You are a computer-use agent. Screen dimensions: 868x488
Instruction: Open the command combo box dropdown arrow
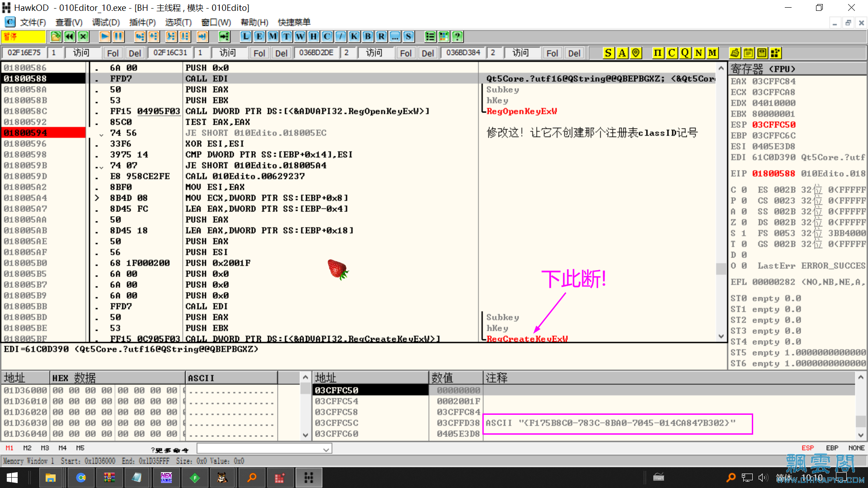pos(326,449)
